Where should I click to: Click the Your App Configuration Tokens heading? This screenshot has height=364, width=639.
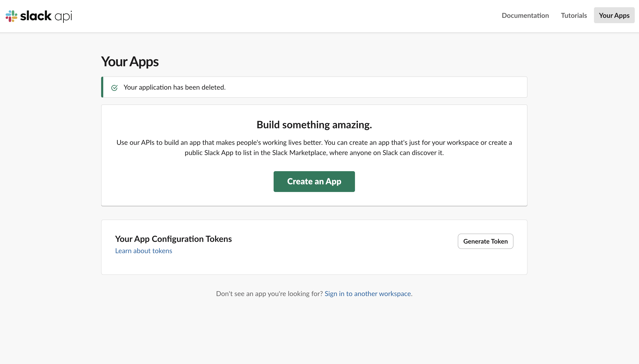point(173,239)
